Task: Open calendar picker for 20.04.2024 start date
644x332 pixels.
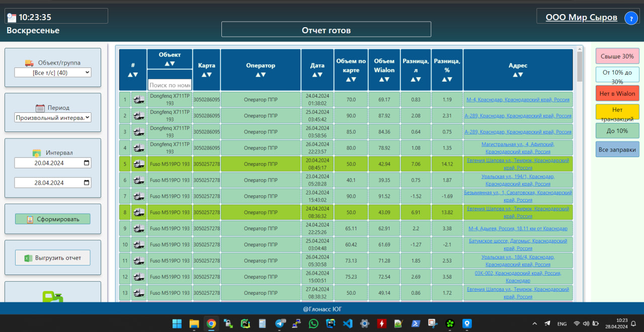Action: (x=87, y=163)
